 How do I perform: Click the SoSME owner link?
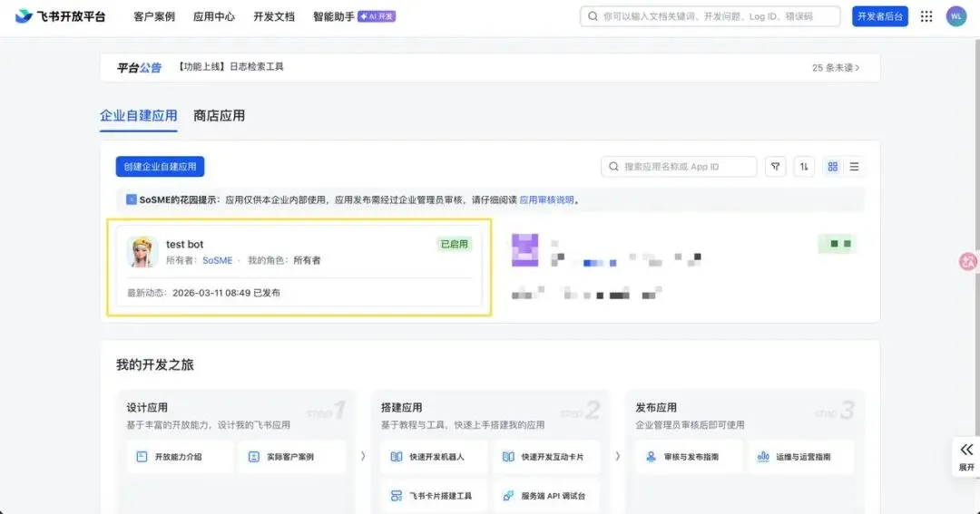(x=217, y=260)
